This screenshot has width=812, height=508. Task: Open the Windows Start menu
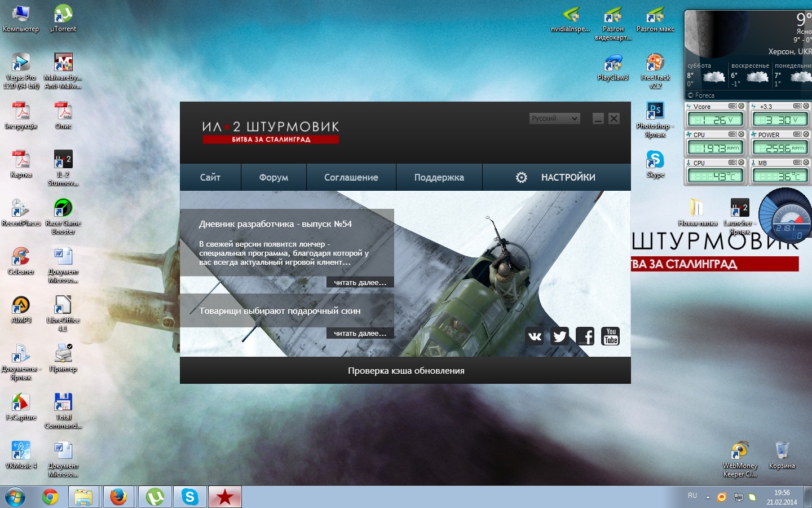[15, 497]
